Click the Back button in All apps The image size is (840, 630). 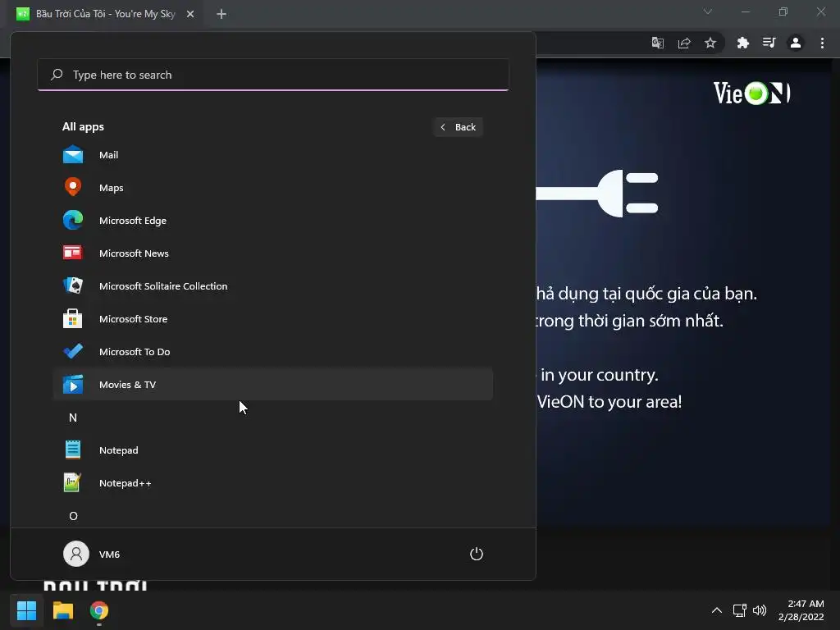458,127
